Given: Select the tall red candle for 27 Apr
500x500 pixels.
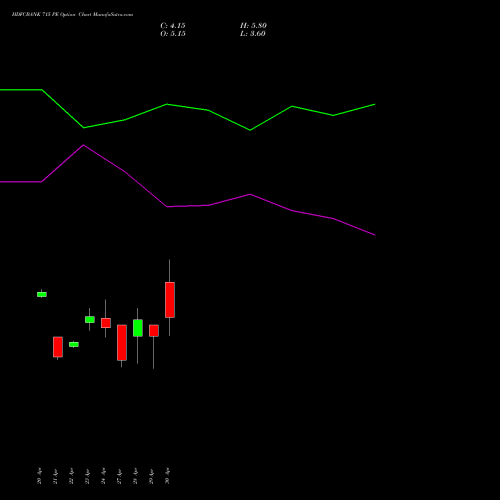Looking at the screenshot, I should click(x=122, y=343).
